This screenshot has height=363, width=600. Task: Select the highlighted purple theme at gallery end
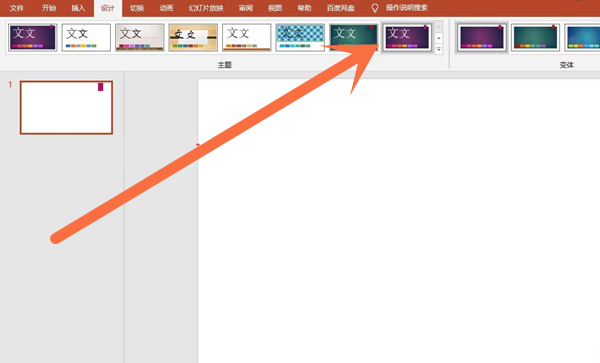pyautogui.click(x=408, y=37)
